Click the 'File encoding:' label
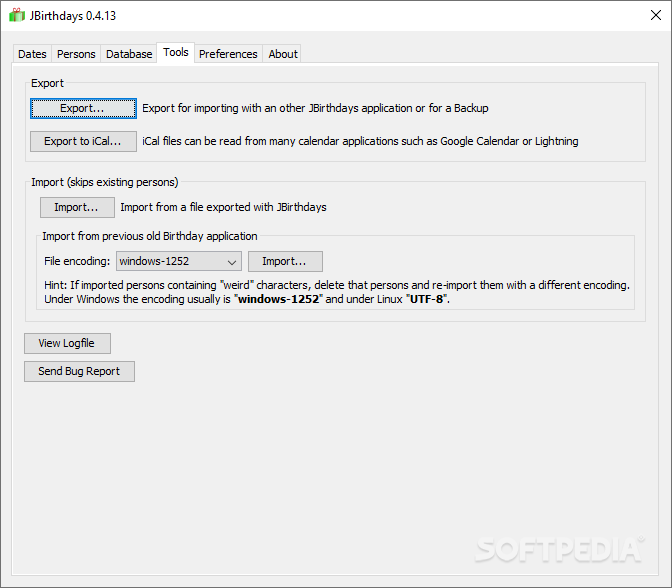 tap(77, 261)
